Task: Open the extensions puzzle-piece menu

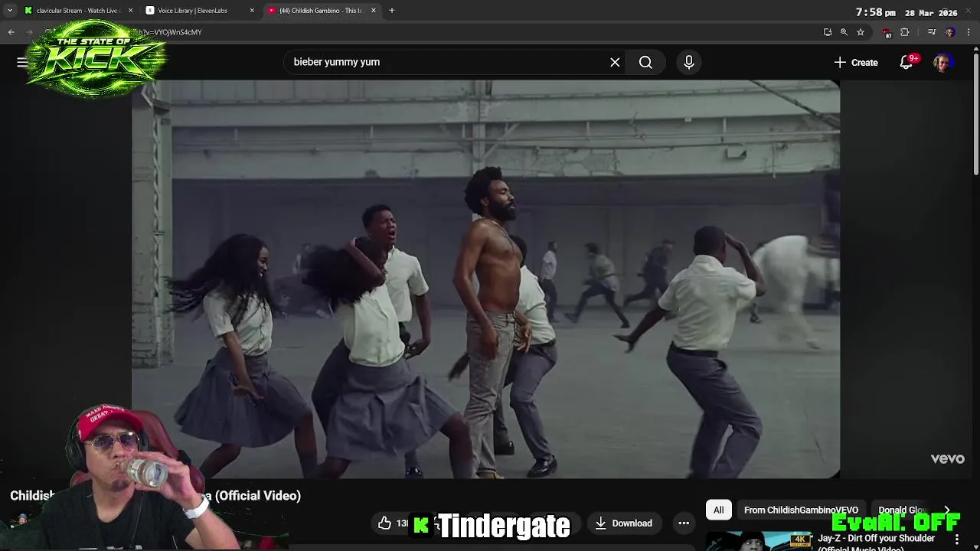Action: (x=905, y=32)
